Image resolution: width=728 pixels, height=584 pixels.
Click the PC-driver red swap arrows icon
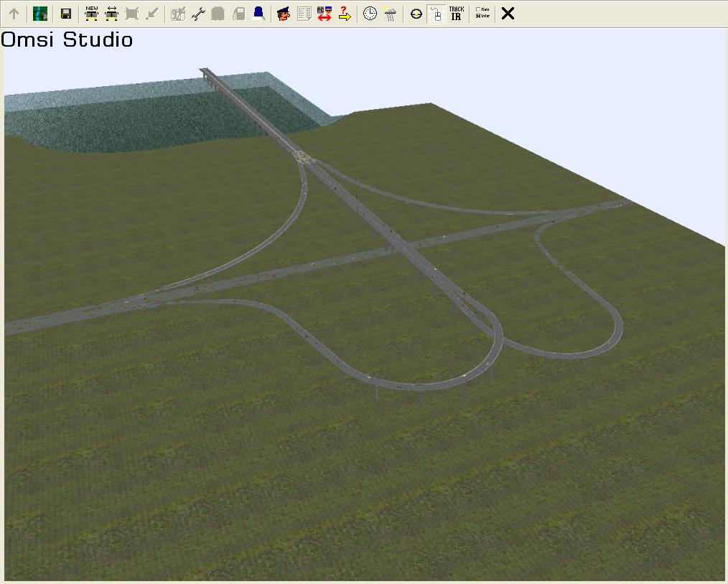(324, 14)
